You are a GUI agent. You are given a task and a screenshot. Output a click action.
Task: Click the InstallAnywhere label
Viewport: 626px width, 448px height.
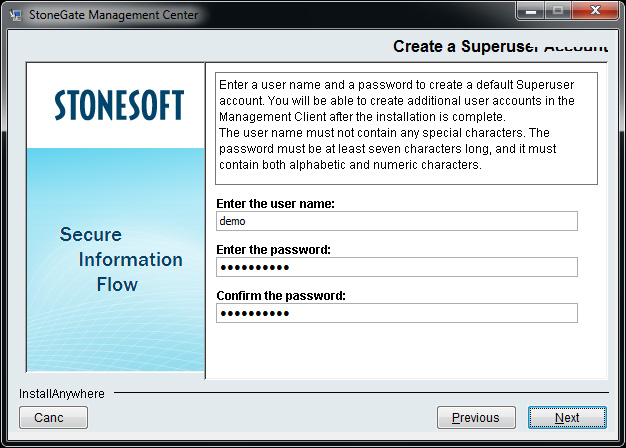[62, 394]
